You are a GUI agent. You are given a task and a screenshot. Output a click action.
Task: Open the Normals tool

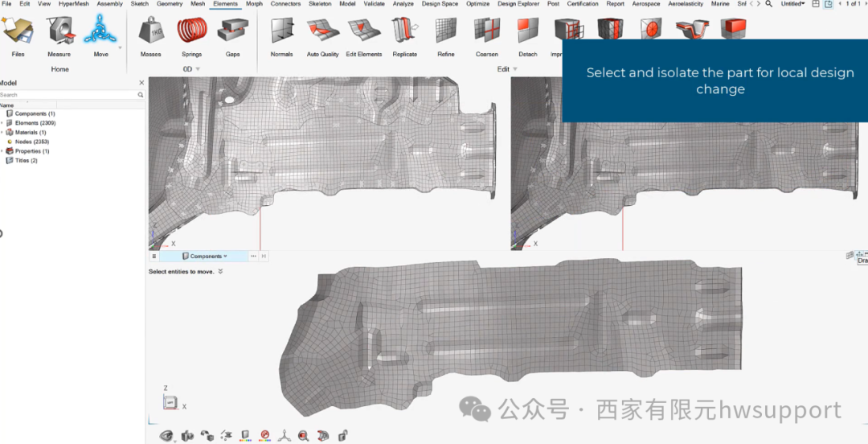[282, 35]
